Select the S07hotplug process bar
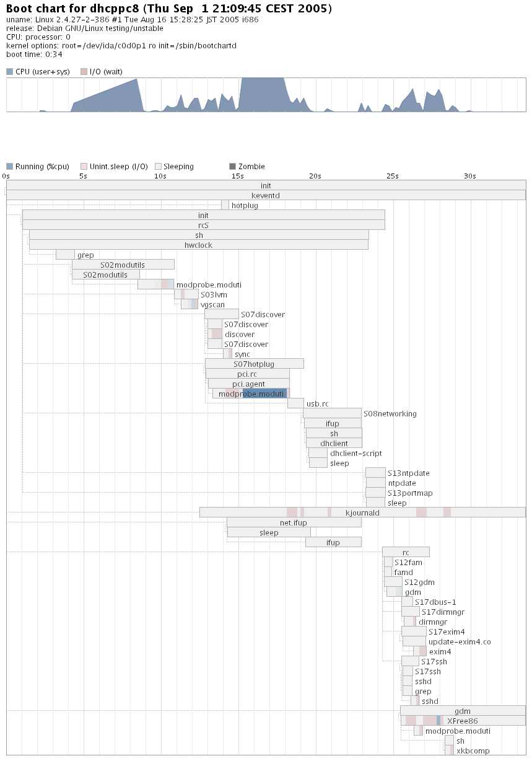Image resolution: width=532 pixels, height=761 pixels. click(x=254, y=364)
